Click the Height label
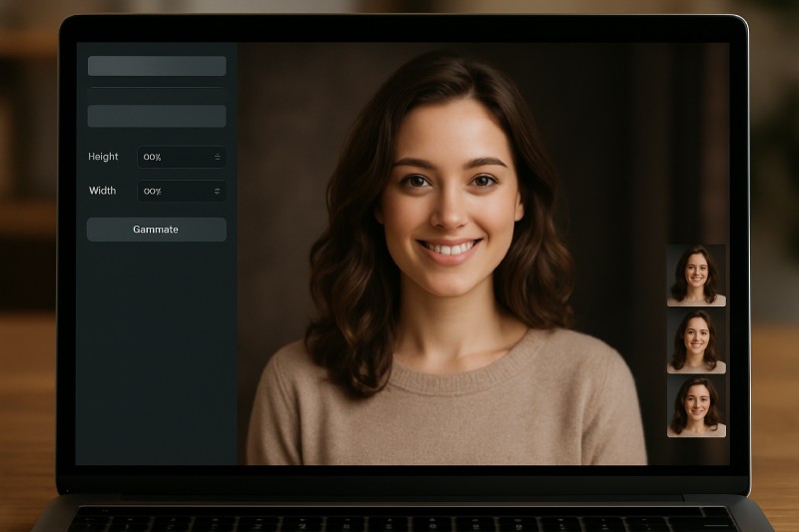 point(103,157)
